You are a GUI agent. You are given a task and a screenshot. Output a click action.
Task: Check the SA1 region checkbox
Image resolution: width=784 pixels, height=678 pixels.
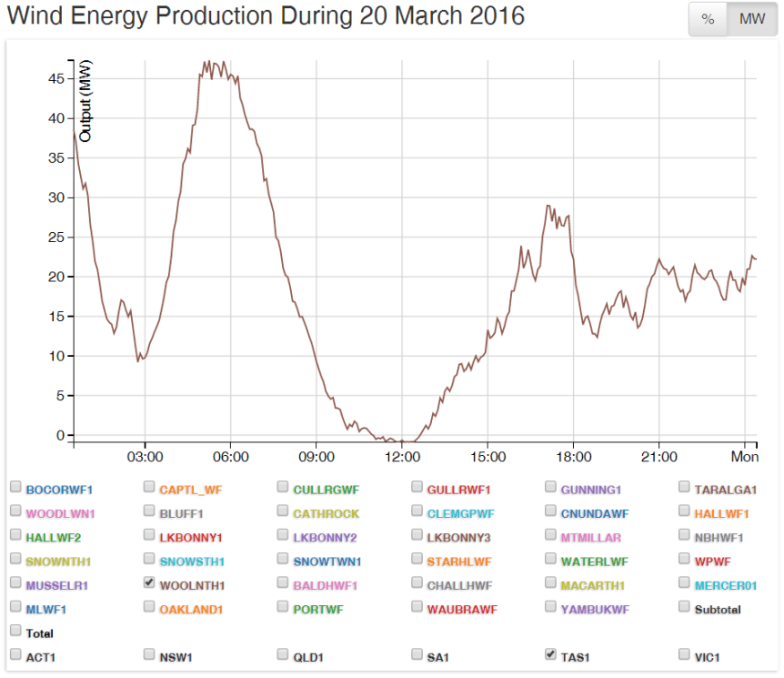(417, 653)
